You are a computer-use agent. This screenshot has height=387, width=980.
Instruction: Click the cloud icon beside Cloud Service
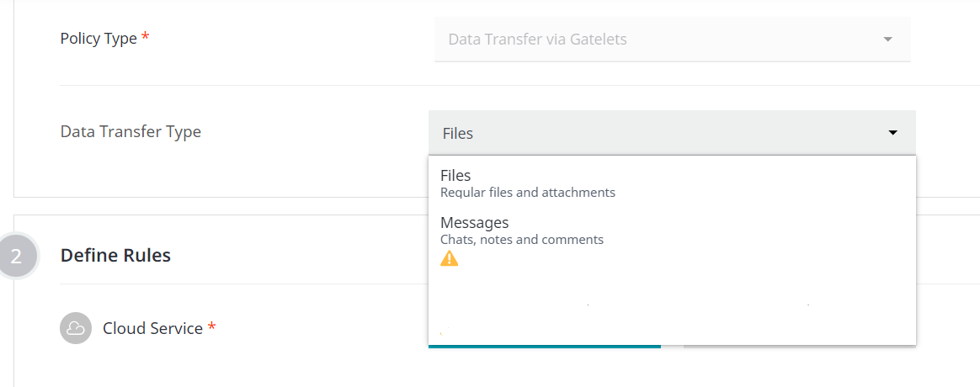76,328
